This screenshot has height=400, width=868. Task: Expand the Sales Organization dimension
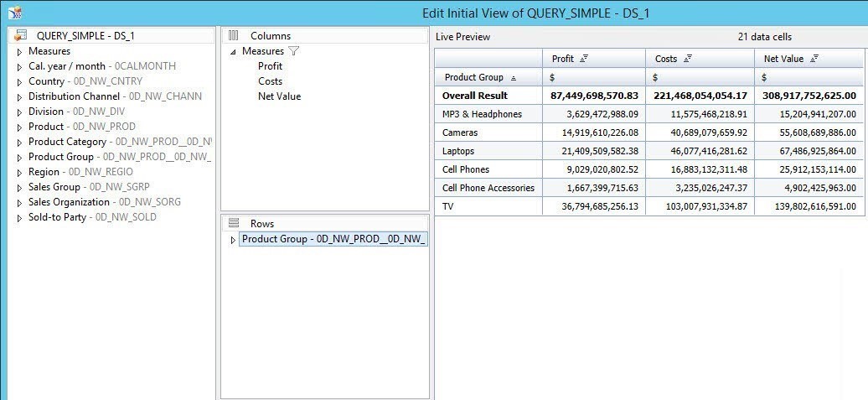coord(20,203)
